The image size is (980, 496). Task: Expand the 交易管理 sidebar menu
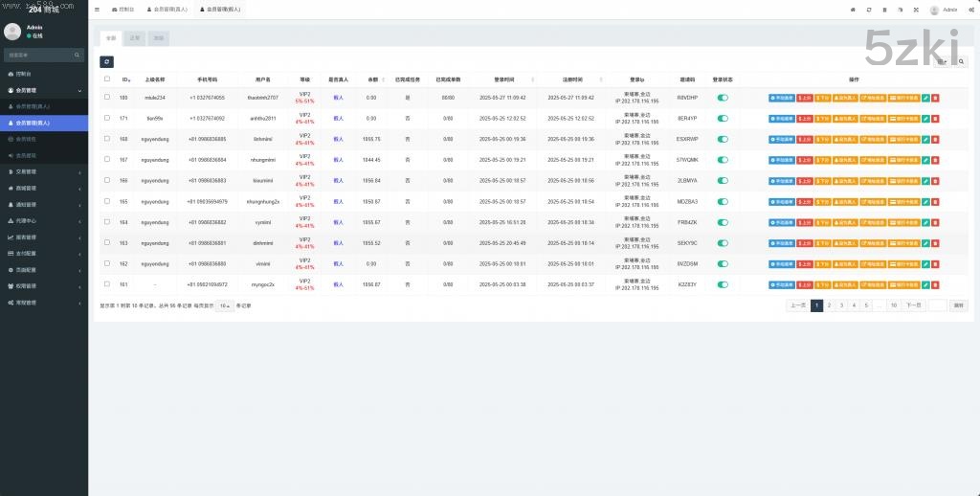[x=44, y=171]
